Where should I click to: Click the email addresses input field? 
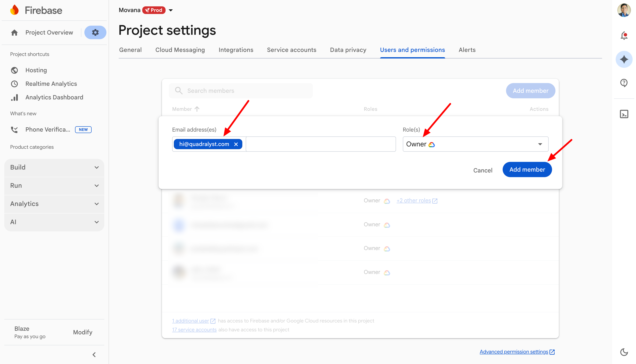320,144
